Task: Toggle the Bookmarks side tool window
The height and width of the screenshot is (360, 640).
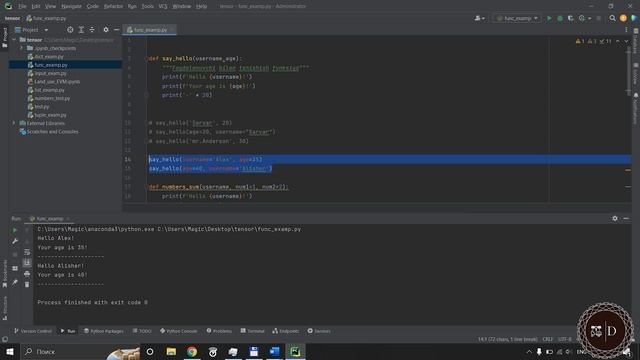Action: click(4, 274)
